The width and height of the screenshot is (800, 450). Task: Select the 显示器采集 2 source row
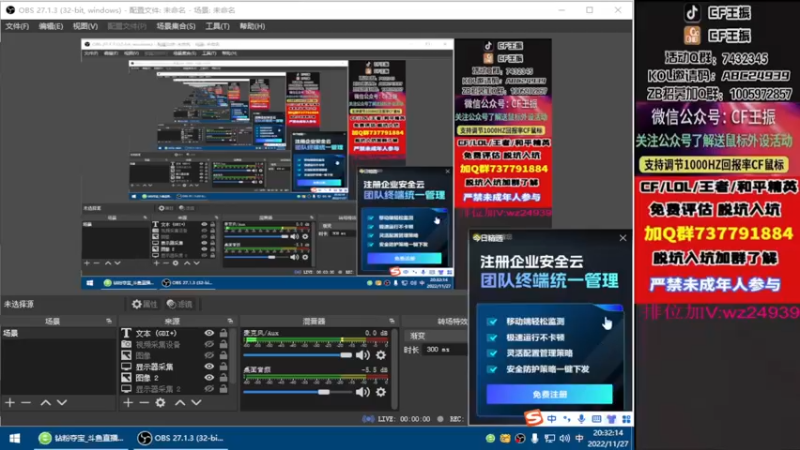click(x=173, y=389)
